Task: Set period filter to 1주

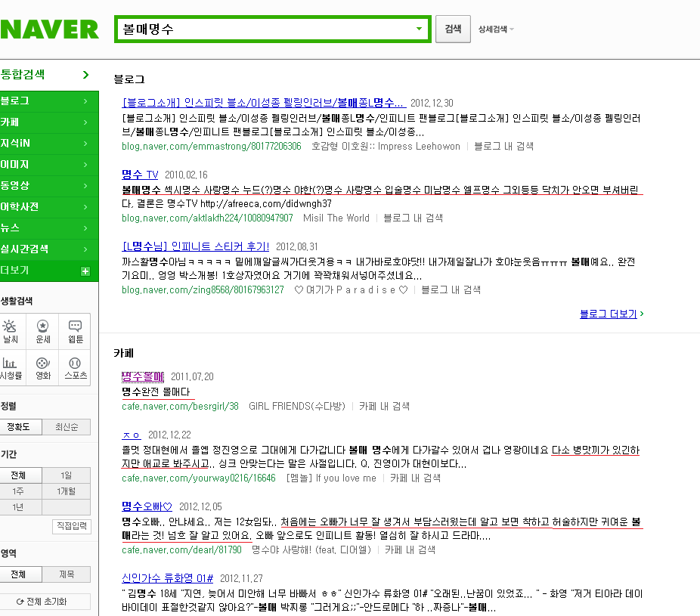Action: click(20, 491)
